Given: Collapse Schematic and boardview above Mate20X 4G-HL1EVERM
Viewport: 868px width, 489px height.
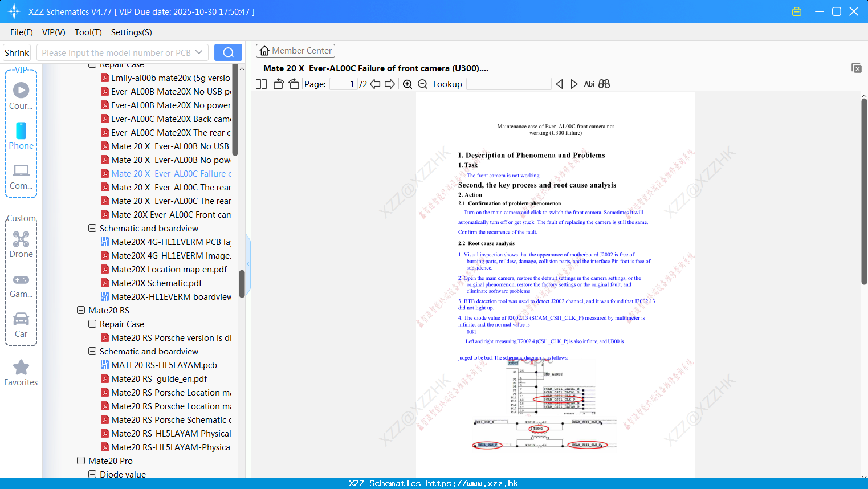Looking at the screenshot, I should pyautogui.click(x=92, y=229).
